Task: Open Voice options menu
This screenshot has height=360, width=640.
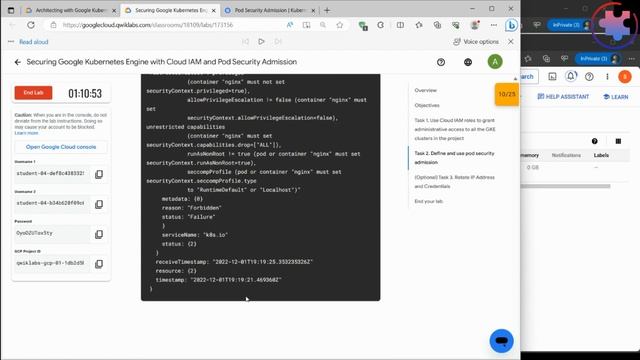Action: pos(476,42)
